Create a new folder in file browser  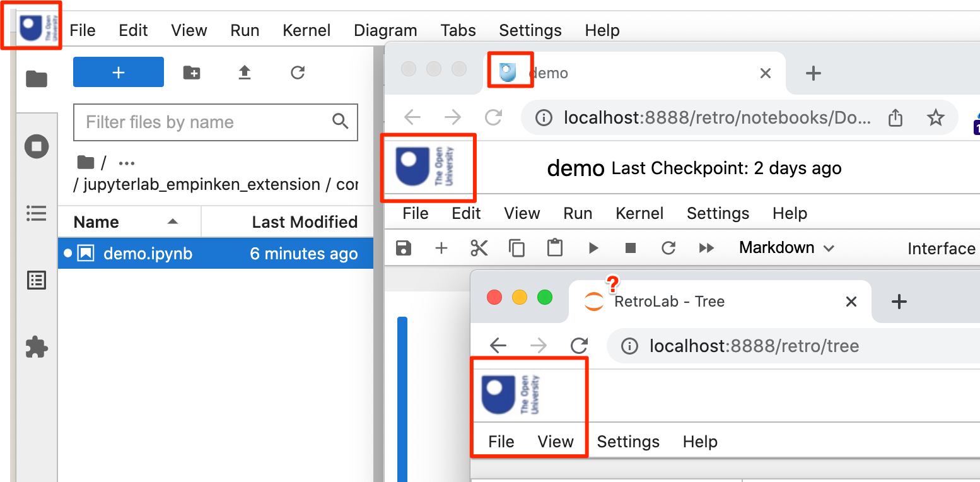point(192,73)
